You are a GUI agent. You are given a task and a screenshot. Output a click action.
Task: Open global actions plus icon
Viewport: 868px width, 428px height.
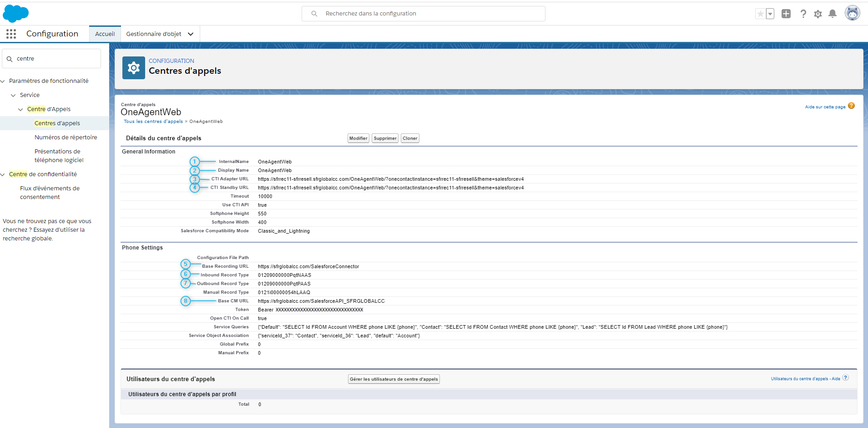[x=786, y=14]
